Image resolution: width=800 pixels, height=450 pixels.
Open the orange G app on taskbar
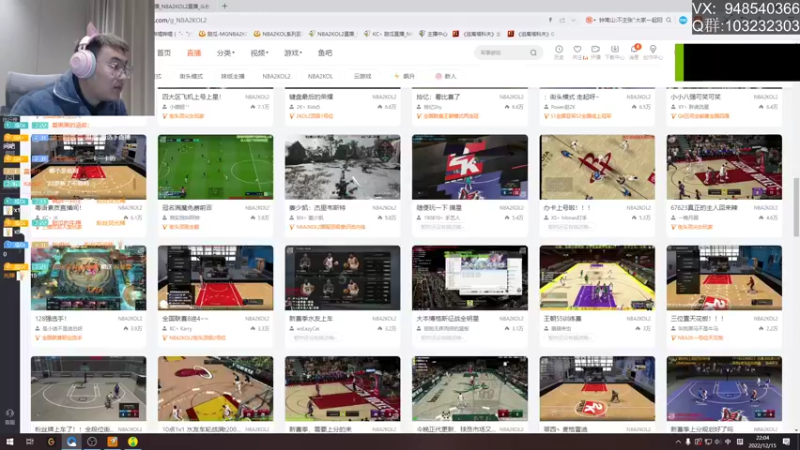point(51,442)
